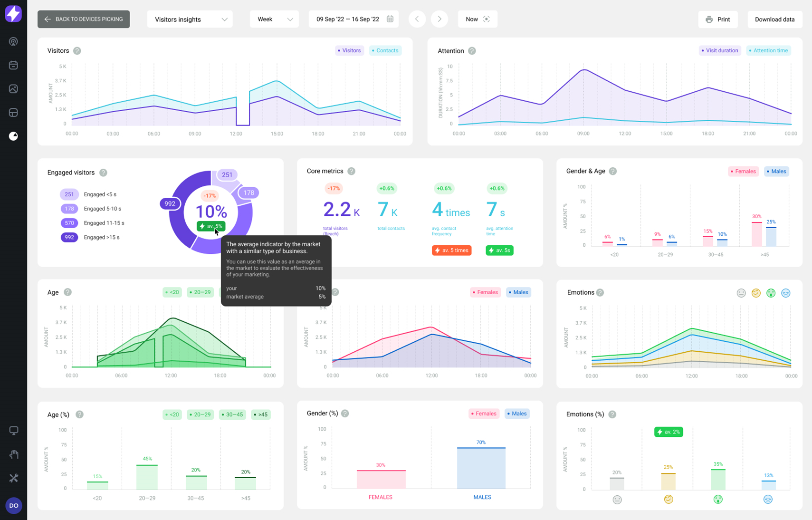The image size is (812, 520).
Task: Open the Core metrics help tooltip
Action: click(351, 171)
